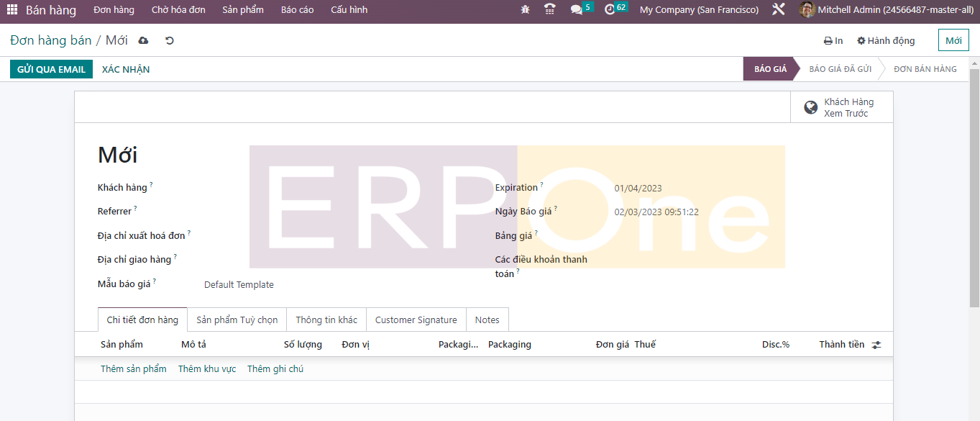Click the cloud save icon
The image size is (980, 421).
(x=143, y=41)
